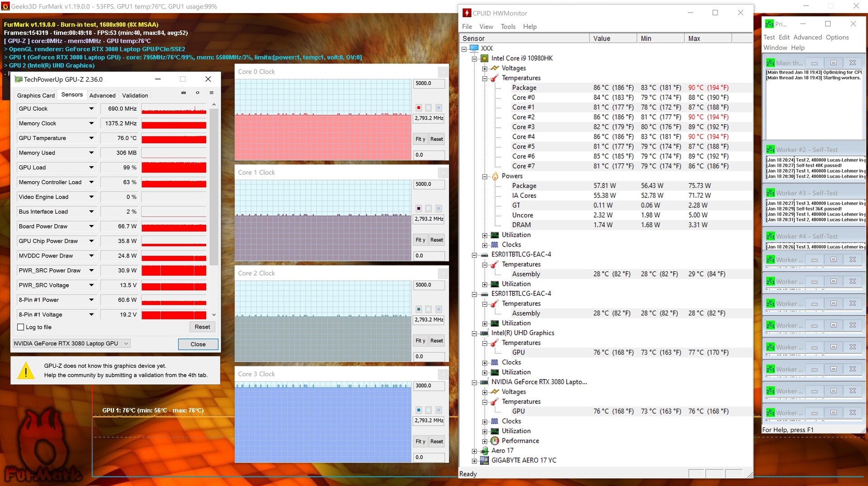Image resolution: width=868 pixels, height=486 pixels.
Task: Open the NVIDIA GeForce RTX 3080 Laptop GPU selector
Action: [71, 344]
